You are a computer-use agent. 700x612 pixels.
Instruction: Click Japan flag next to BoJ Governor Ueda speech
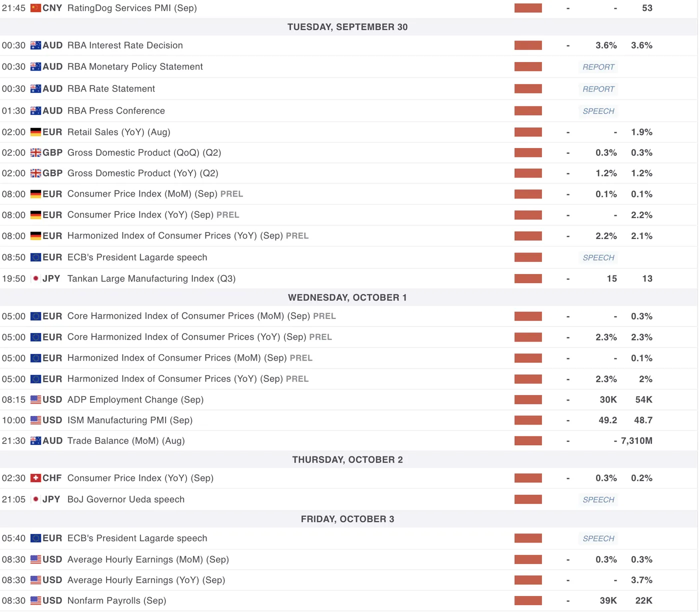(35, 499)
